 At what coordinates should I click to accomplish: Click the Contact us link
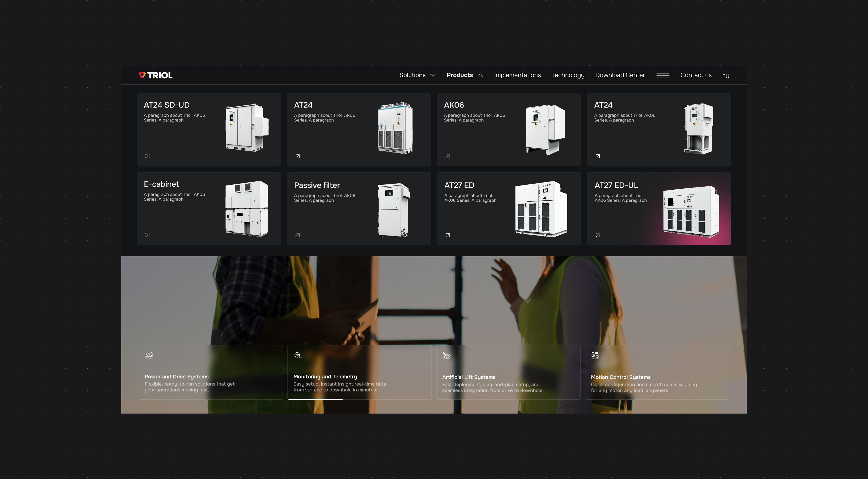click(x=696, y=75)
